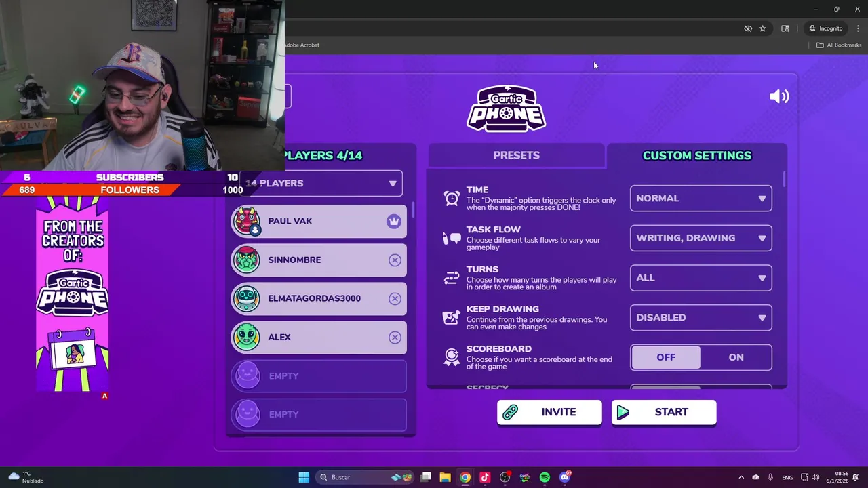
Task: Remove player SINNOMBRE with the X icon
Action: [x=395, y=260]
